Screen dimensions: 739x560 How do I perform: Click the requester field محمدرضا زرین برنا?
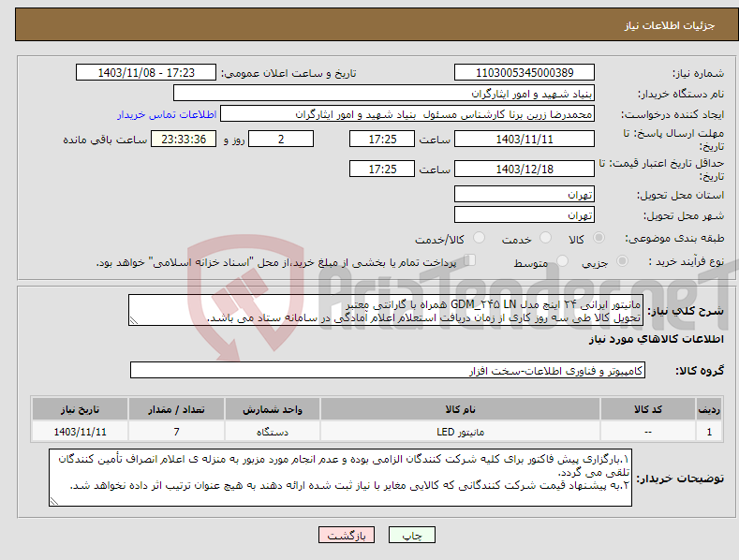(x=407, y=114)
